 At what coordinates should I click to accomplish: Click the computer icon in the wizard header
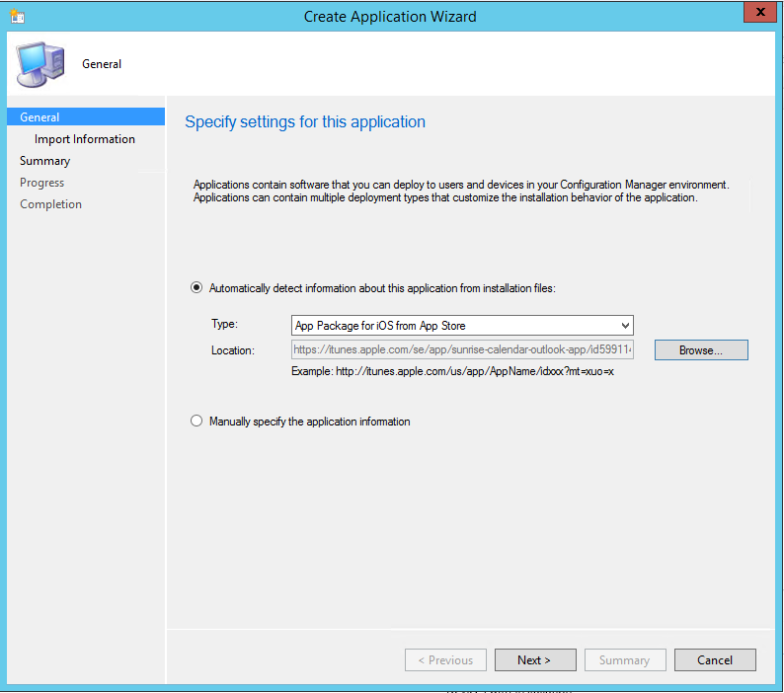[39, 64]
